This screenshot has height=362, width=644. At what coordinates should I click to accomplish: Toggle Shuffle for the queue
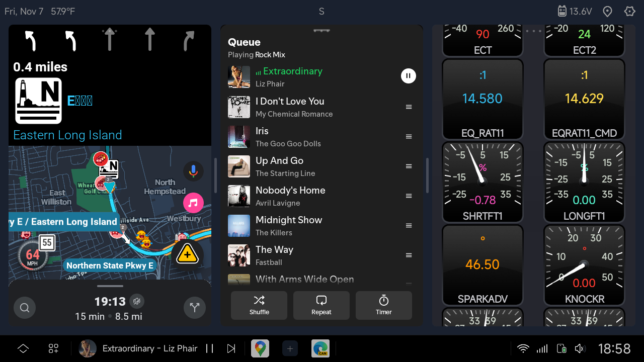[259, 305]
